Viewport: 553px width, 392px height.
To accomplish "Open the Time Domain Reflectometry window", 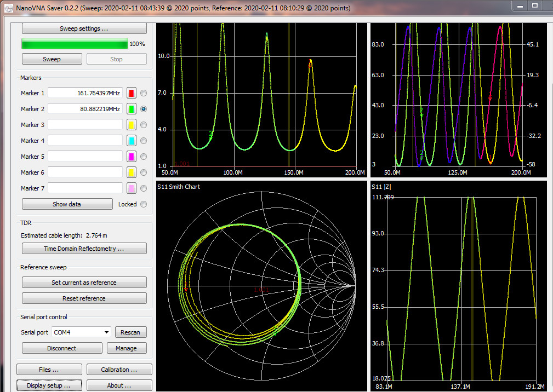I will pos(84,249).
